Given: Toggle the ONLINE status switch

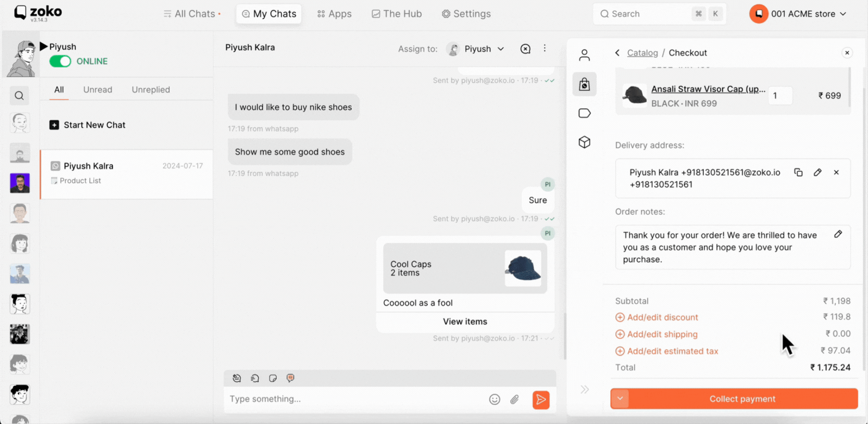Looking at the screenshot, I should pyautogui.click(x=60, y=61).
